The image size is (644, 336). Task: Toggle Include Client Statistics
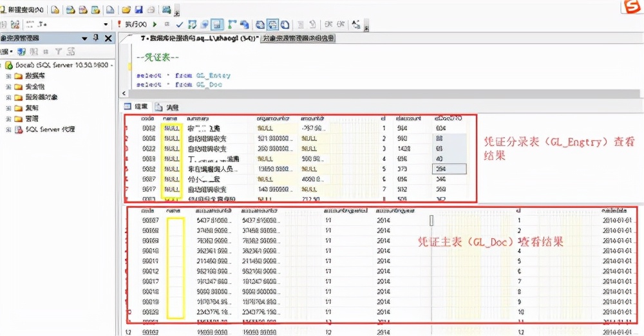coord(244,24)
